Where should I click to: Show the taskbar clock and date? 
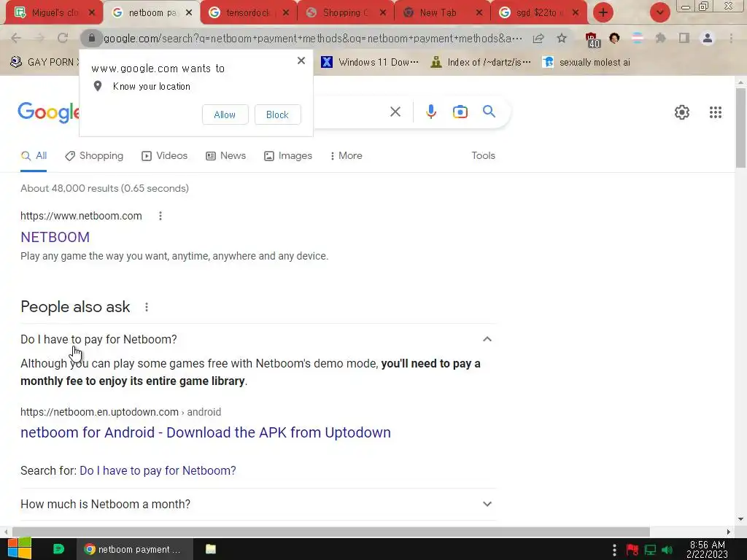pos(707,550)
